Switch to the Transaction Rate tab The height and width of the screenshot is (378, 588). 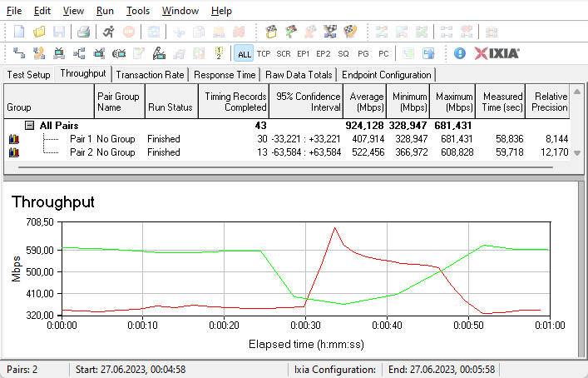pos(150,75)
